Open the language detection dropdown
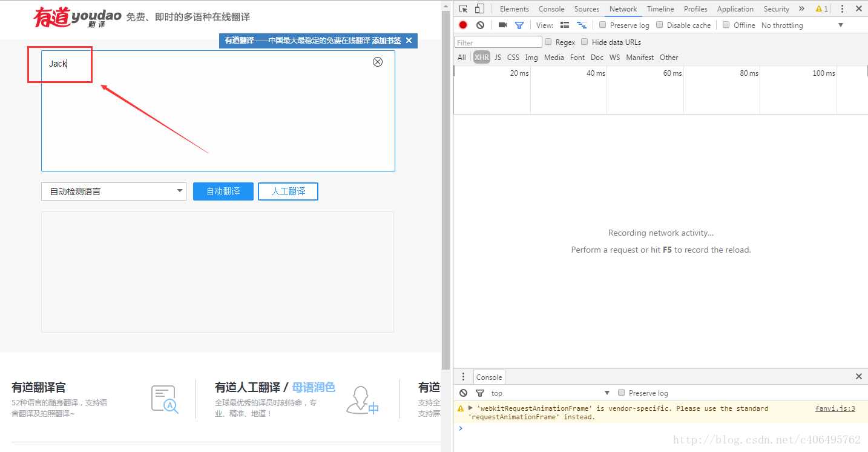The height and width of the screenshot is (452, 868). pyautogui.click(x=114, y=191)
